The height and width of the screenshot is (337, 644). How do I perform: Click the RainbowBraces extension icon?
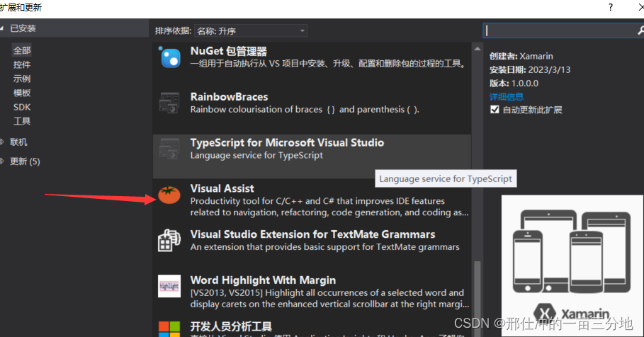(169, 103)
